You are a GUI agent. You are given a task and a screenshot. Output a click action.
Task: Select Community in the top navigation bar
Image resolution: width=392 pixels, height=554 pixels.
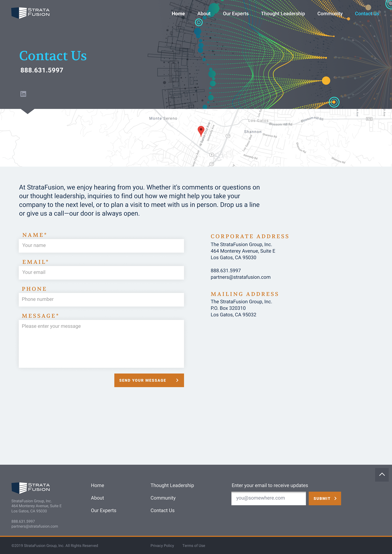[330, 14]
